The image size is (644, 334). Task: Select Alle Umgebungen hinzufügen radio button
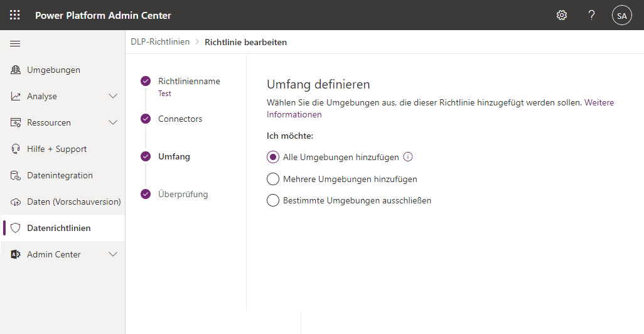click(x=272, y=157)
